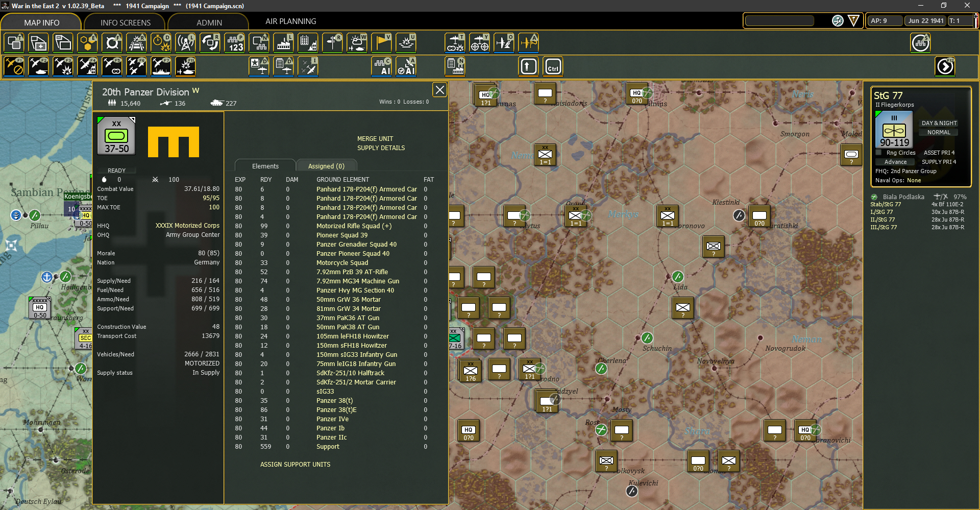Screen dimensions: 980x510
Task: Toggle the unit stack icon marked T
Action: point(14,43)
